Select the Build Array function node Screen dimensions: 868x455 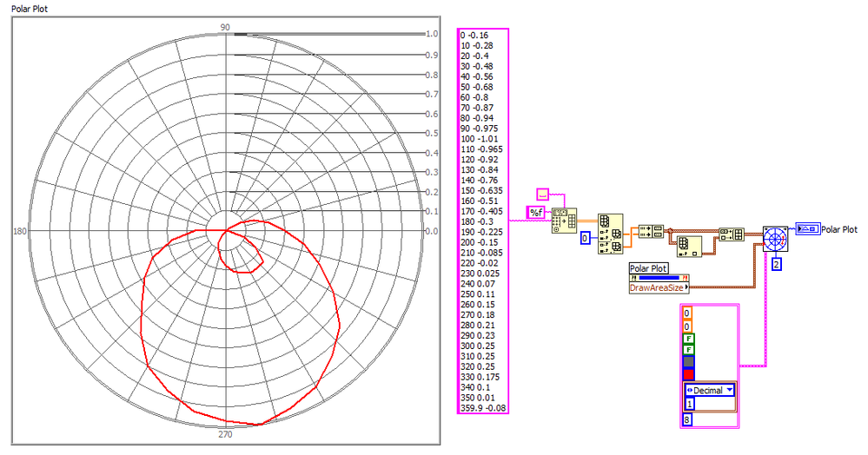click(732, 234)
